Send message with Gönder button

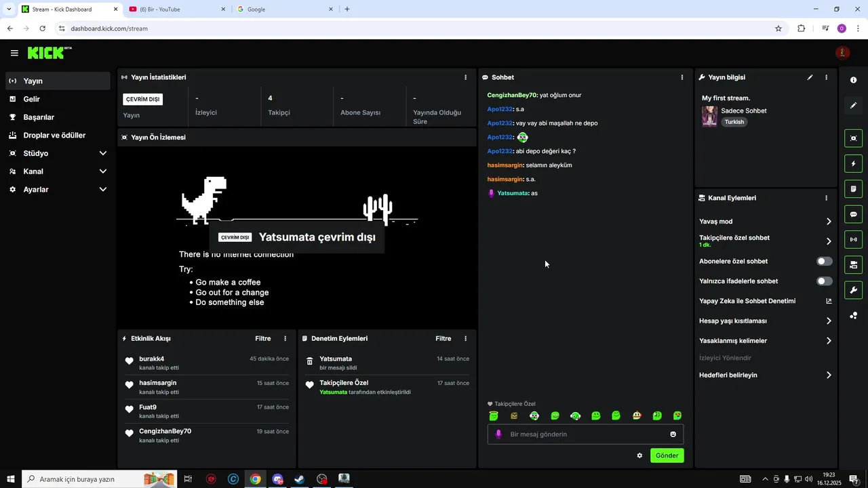(667, 455)
